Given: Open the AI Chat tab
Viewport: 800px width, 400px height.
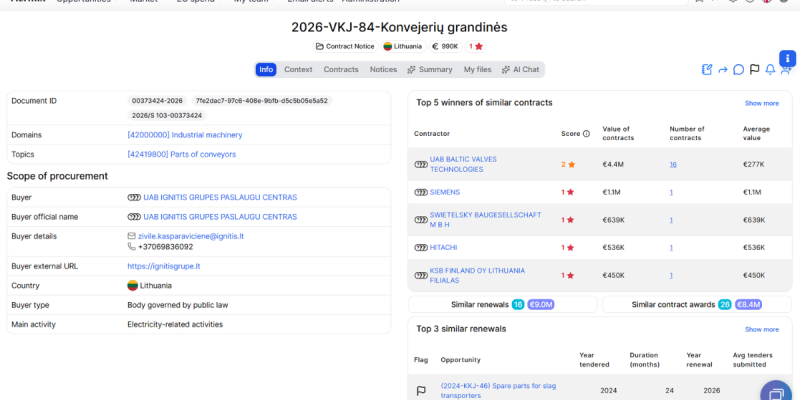Looking at the screenshot, I should pos(520,69).
